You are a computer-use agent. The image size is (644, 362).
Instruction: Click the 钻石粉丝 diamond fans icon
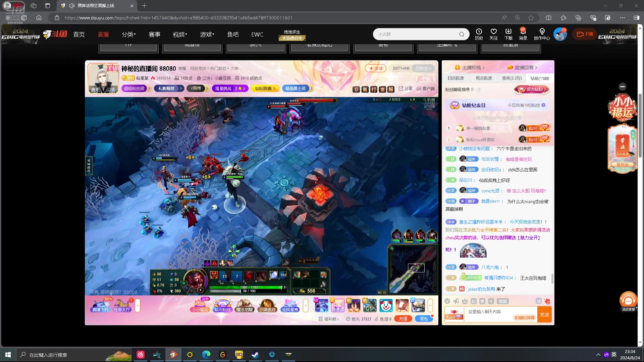coord(222,305)
